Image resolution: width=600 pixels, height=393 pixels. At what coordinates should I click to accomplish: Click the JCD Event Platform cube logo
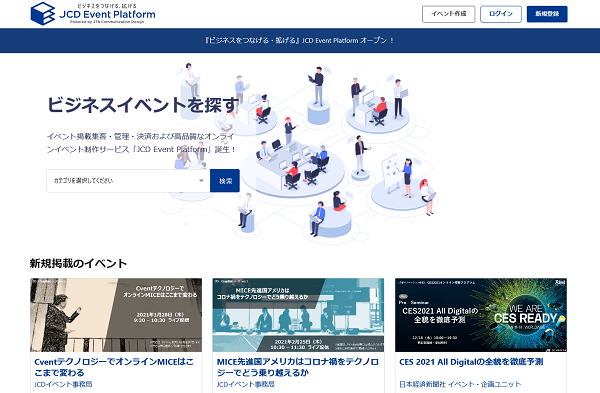pyautogui.click(x=43, y=14)
